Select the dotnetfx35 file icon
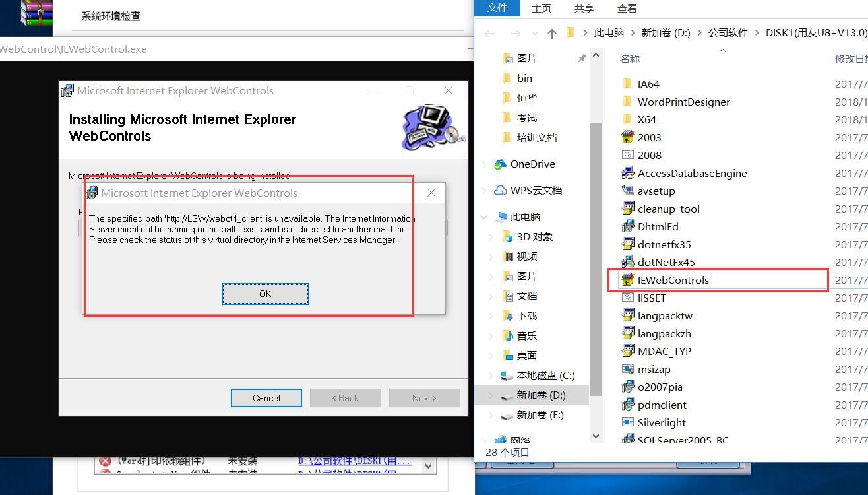Screen dimensions: 868x495 628,244
